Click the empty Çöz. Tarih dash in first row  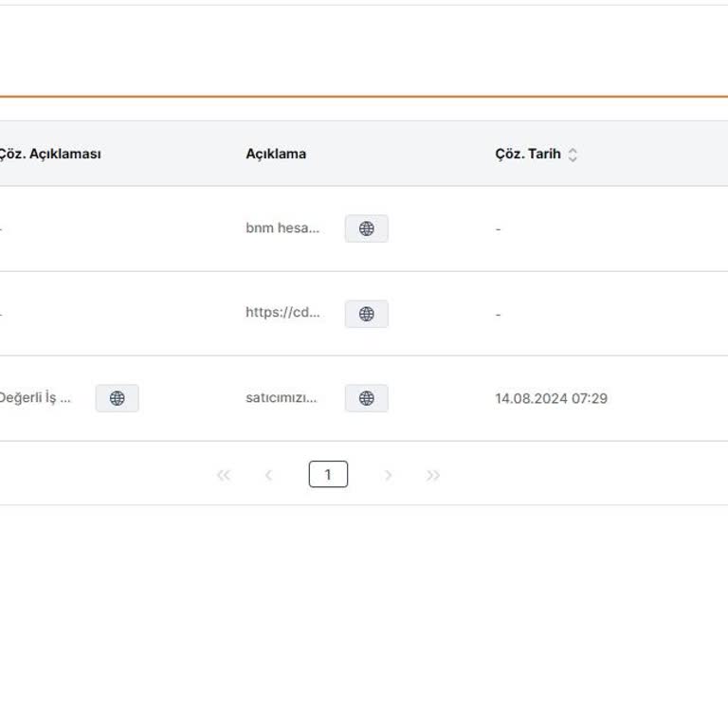498,229
